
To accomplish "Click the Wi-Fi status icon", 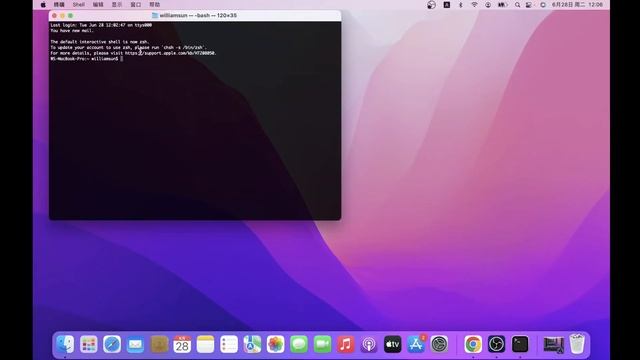I will coord(474,4).
